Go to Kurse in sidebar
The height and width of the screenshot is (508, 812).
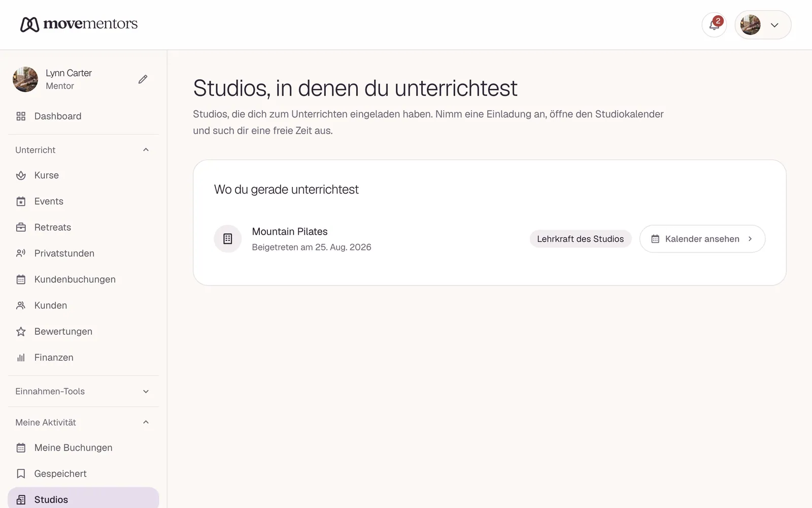(83, 175)
